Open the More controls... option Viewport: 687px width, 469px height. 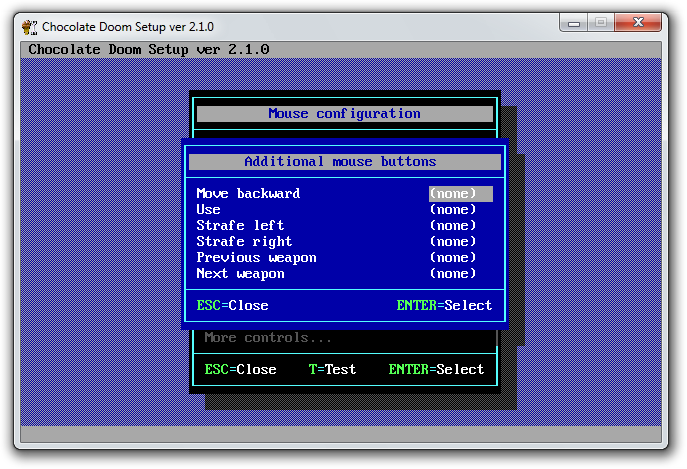(x=268, y=338)
